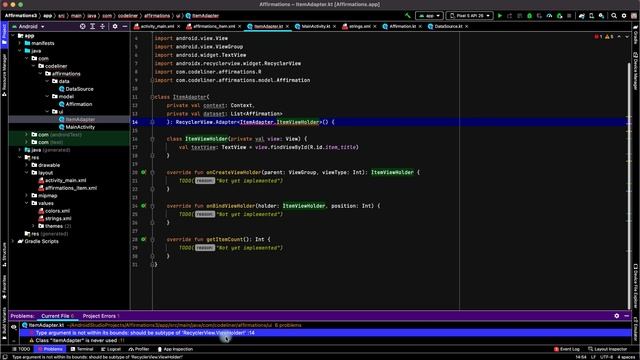
Task: Click the Stop icon in the run toolbar
Action: (569, 16)
